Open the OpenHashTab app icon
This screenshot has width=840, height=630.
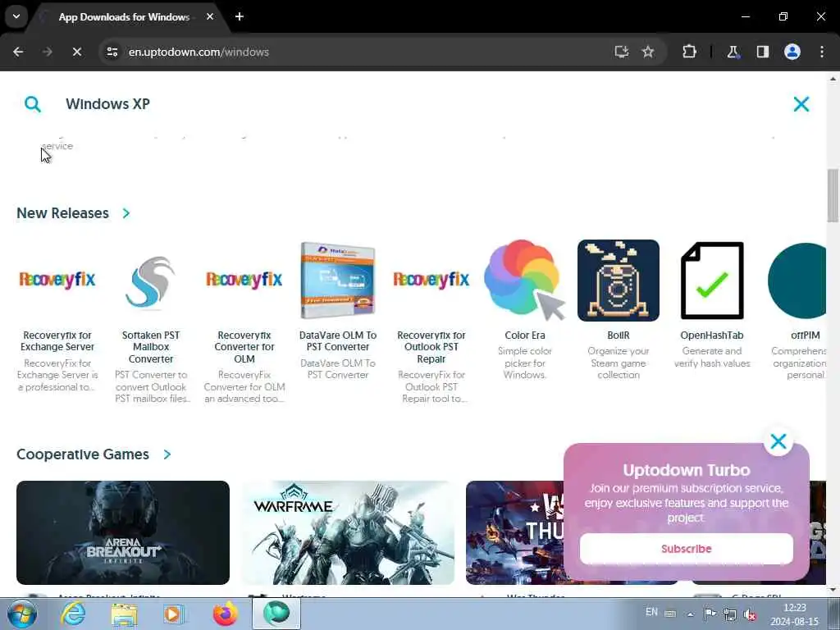click(712, 281)
